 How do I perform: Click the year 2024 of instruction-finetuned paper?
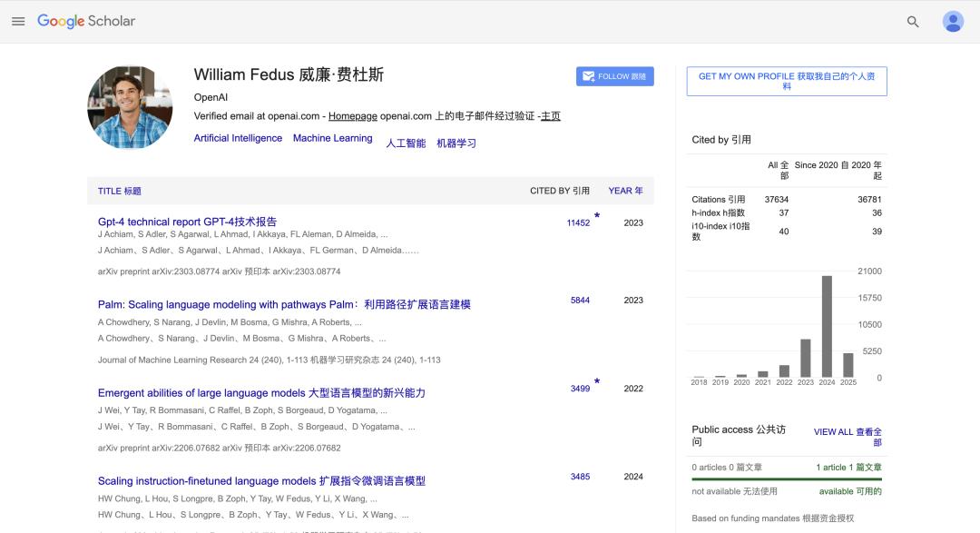point(633,477)
